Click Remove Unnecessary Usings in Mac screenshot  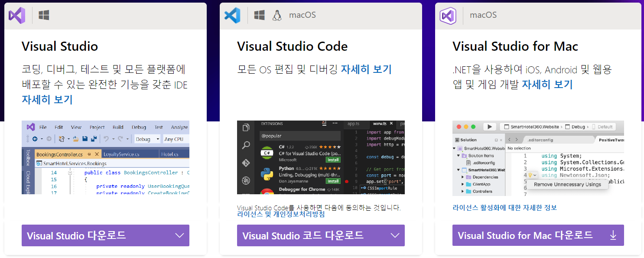coord(567,184)
